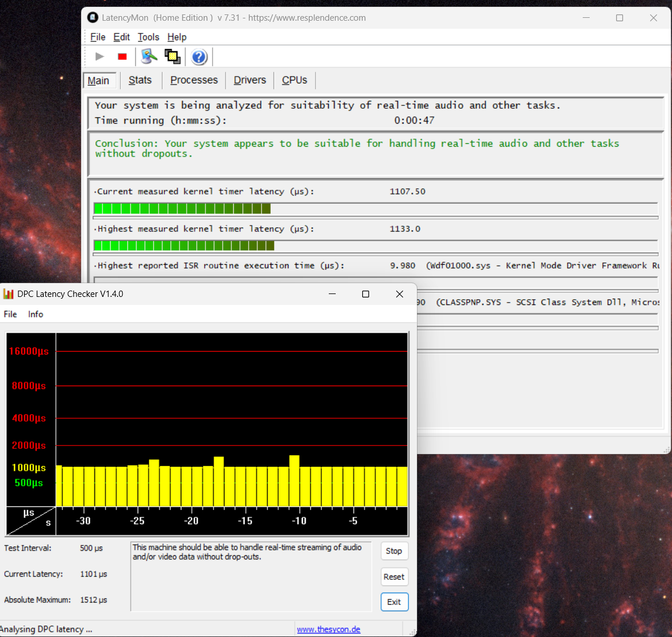
Task: Click the LatencyMon title bar app icon
Action: [x=93, y=18]
